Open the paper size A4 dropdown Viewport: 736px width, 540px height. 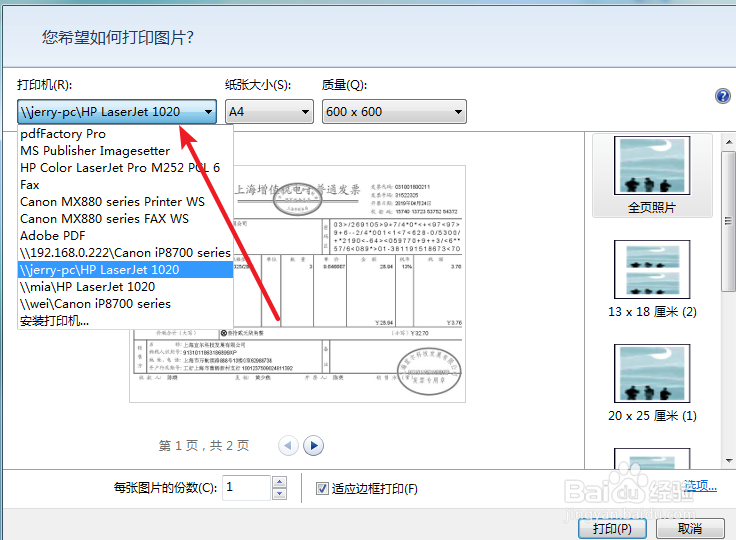269,112
